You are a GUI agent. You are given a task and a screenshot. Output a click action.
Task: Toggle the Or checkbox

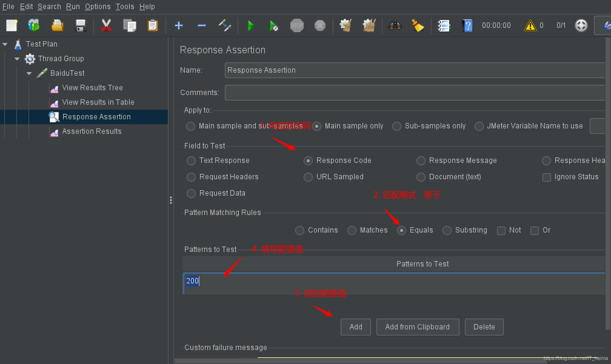click(x=535, y=230)
